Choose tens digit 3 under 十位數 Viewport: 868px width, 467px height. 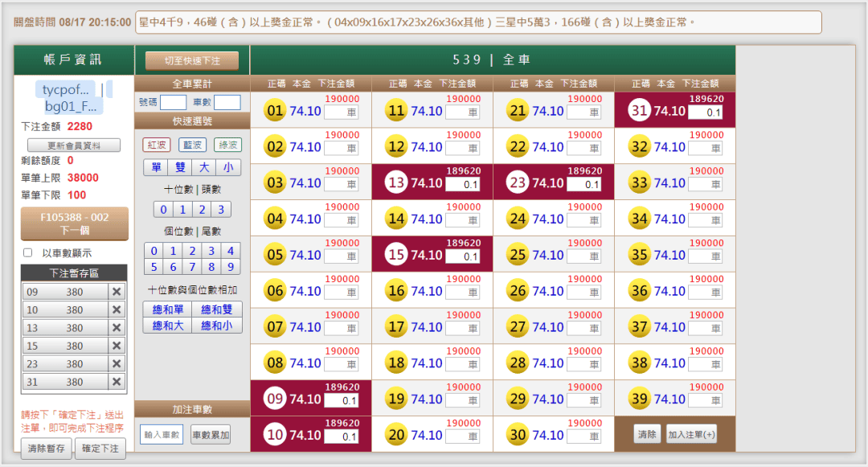click(x=221, y=210)
